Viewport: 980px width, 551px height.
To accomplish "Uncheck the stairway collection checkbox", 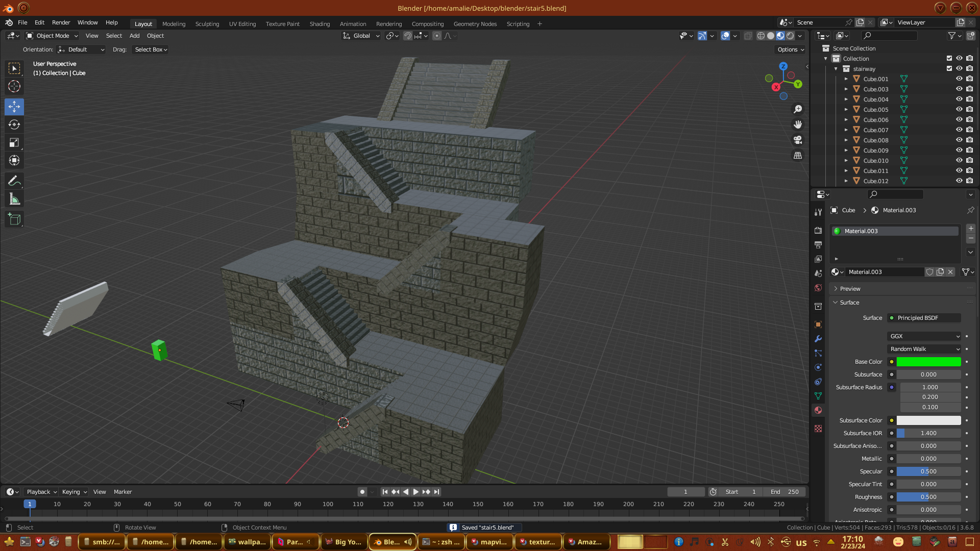I will pos(949,69).
